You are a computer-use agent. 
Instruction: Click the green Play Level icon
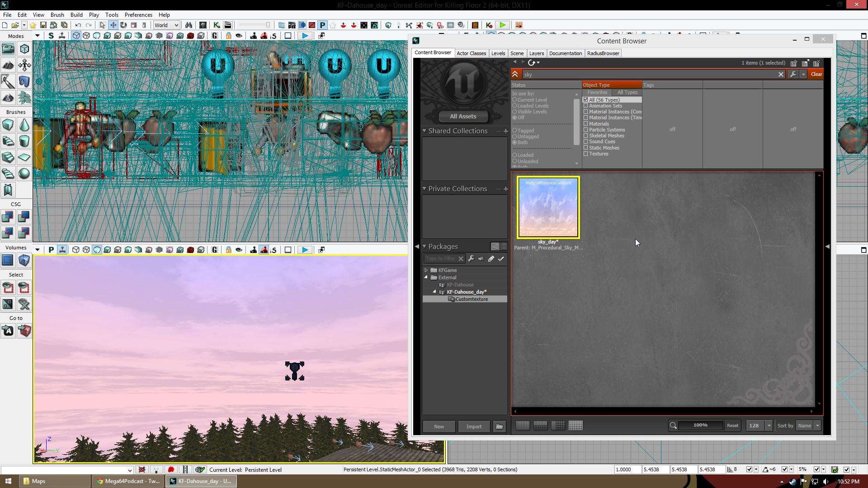(x=502, y=25)
